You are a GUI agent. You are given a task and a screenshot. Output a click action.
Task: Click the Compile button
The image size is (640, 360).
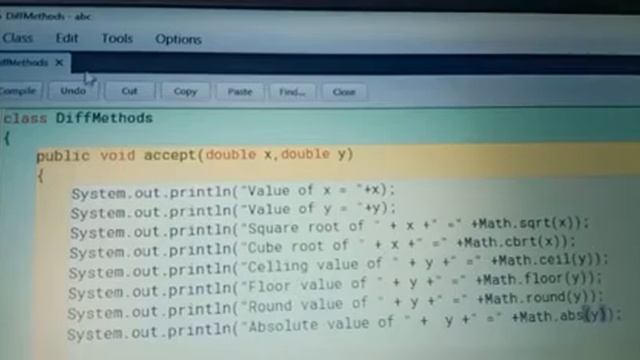(x=19, y=91)
